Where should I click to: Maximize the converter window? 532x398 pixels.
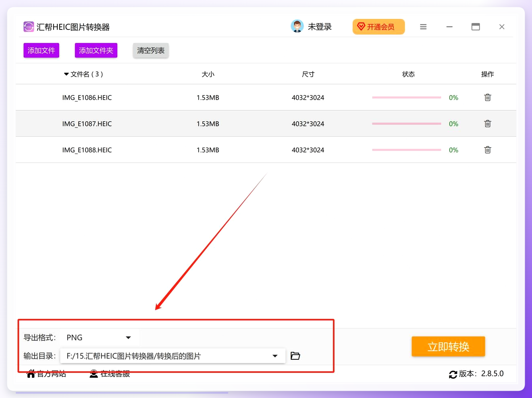pos(476,27)
